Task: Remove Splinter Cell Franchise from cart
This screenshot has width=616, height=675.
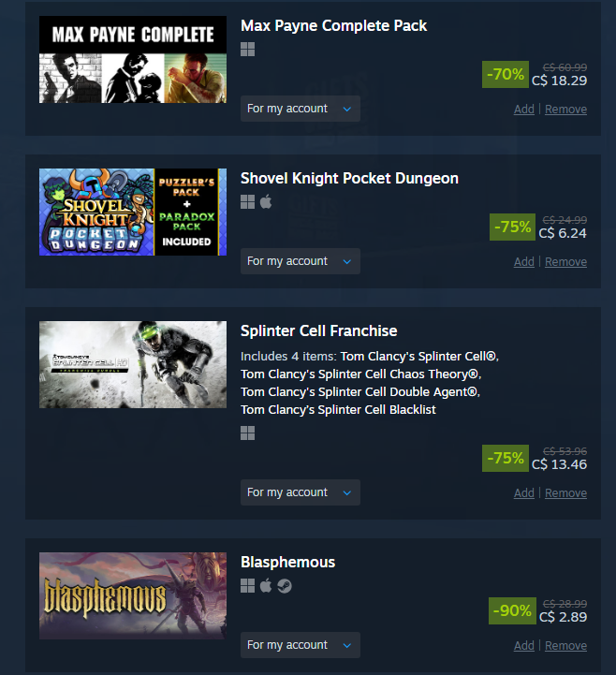Action: (565, 492)
